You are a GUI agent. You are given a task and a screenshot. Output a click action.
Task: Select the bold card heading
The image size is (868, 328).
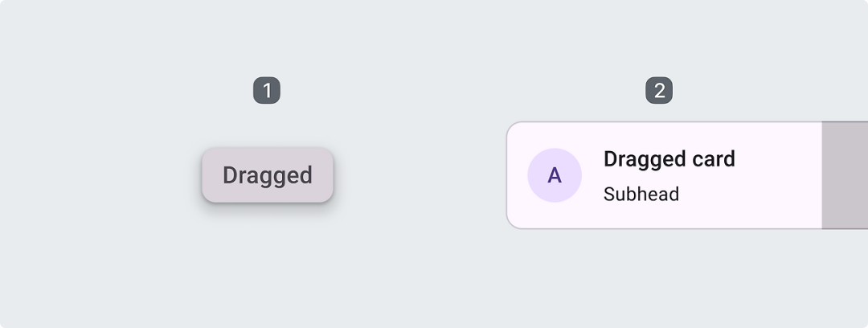point(669,159)
